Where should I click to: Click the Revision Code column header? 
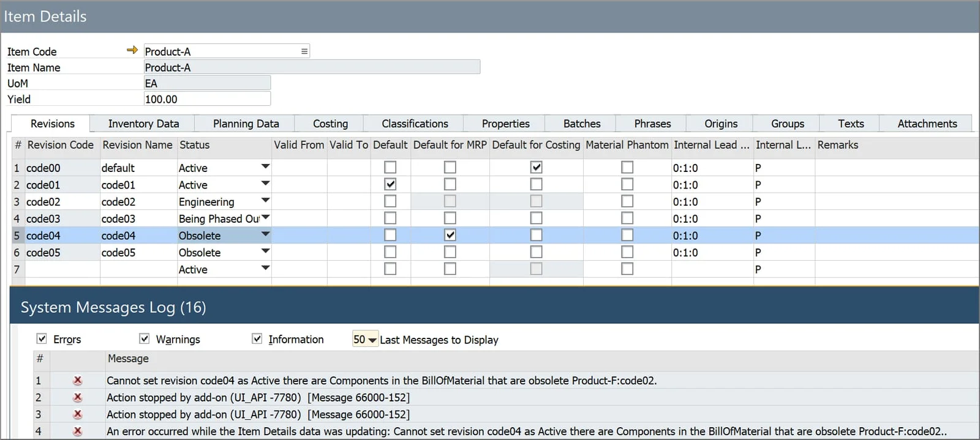point(61,145)
